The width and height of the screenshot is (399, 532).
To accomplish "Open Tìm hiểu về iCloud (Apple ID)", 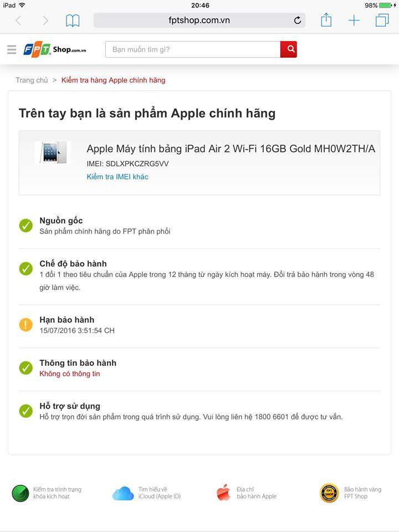I will click(x=146, y=493).
